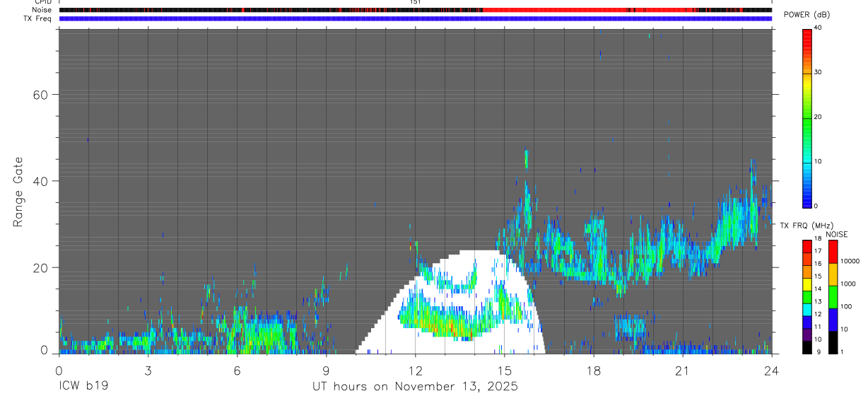Click the '40' label on the POWER scale
868x401 pixels.
[819, 28]
